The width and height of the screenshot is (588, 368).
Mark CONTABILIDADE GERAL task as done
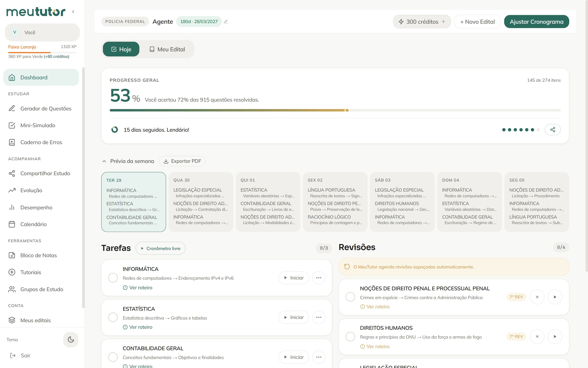[x=113, y=357]
